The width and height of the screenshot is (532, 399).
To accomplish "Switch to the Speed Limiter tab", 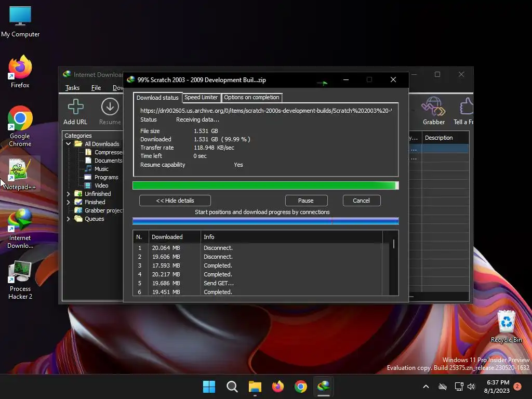I will [x=201, y=97].
